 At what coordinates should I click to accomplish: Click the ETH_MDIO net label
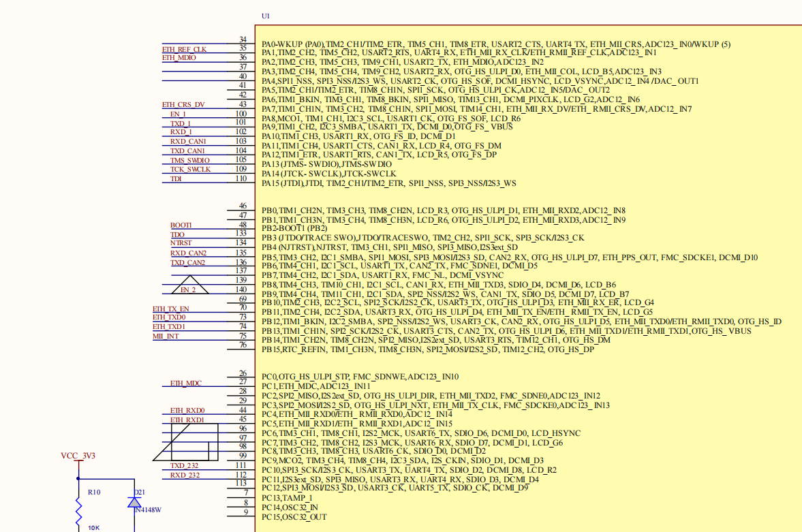[x=180, y=57]
